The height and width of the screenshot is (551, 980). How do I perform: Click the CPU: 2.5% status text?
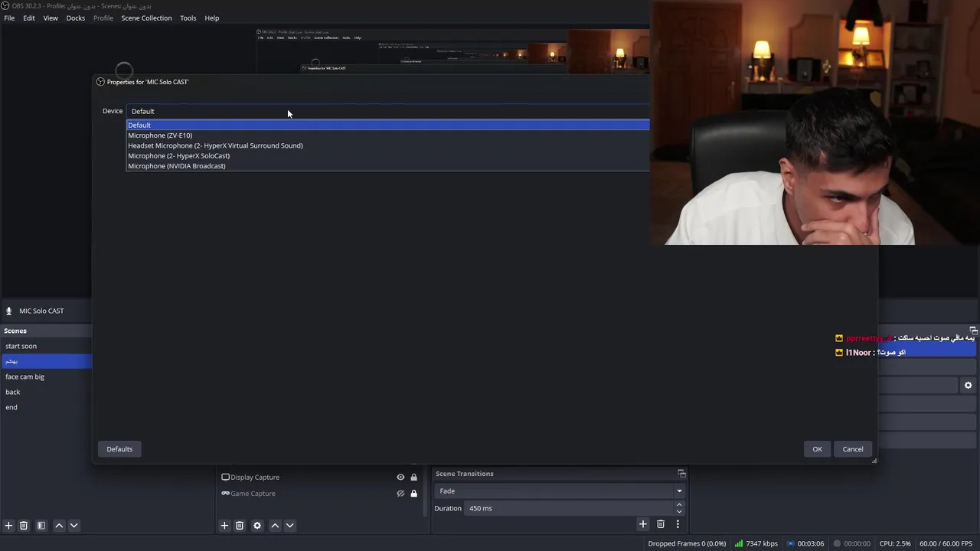(895, 543)
